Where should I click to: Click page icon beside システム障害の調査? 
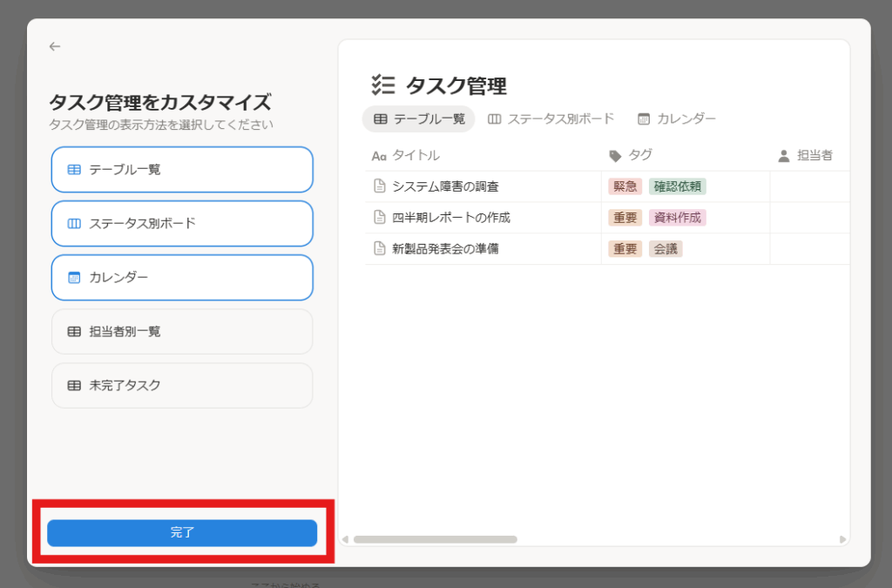coord(379,186)
